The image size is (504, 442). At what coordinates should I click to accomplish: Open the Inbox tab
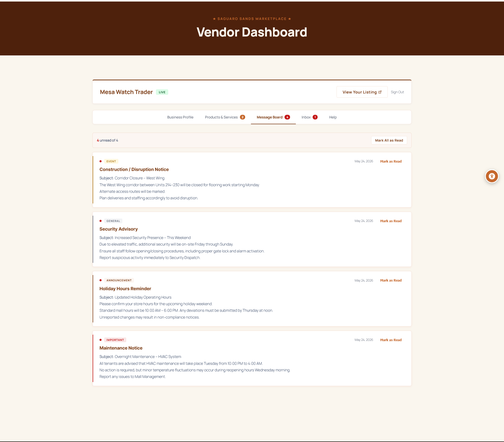(x=309, y=117)
